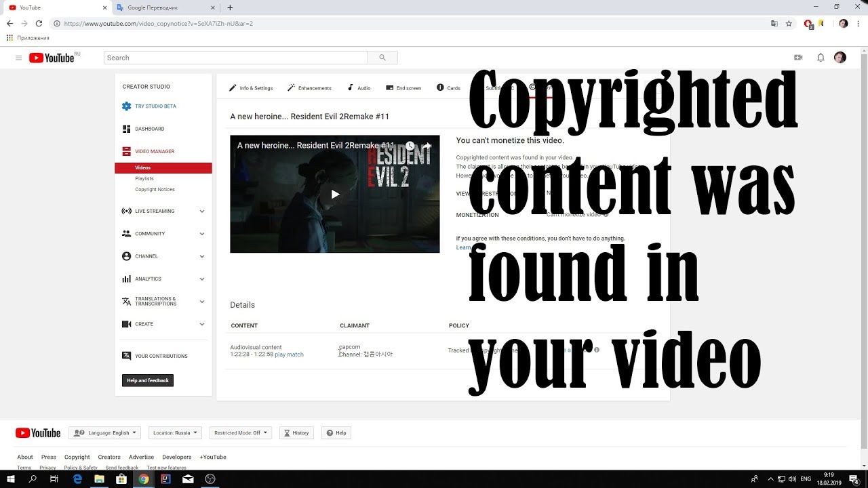Go back in browser history
This screenshot has height=488, width=868.
(9, 24)
